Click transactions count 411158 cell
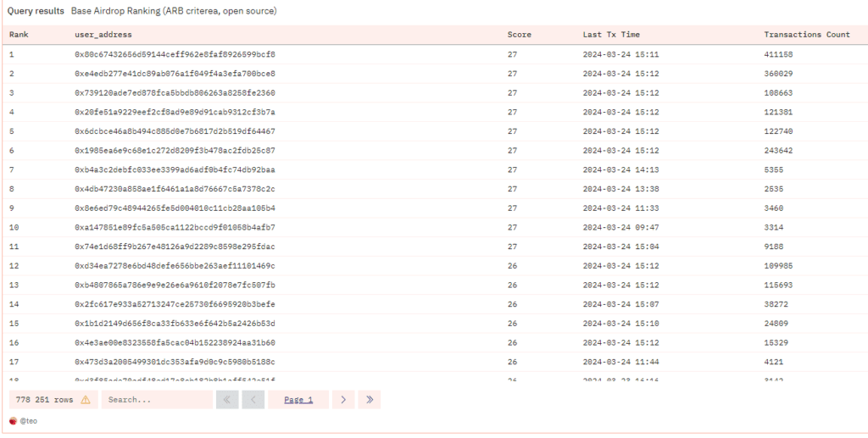 point(778,54)
